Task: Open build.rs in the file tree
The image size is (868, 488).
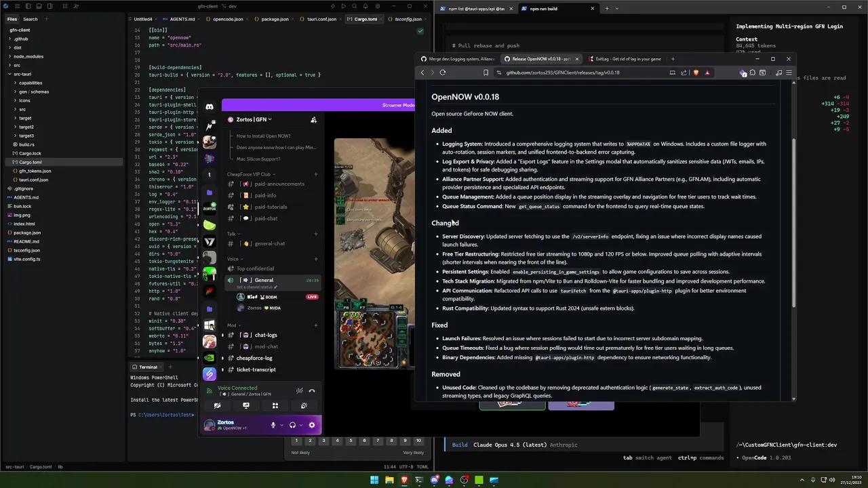Action: 26,144
